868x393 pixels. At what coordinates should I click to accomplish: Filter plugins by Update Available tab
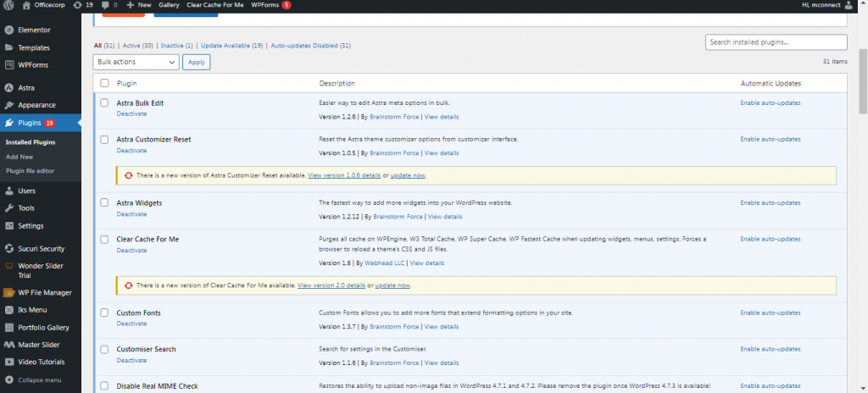click(x=231, y=44)
